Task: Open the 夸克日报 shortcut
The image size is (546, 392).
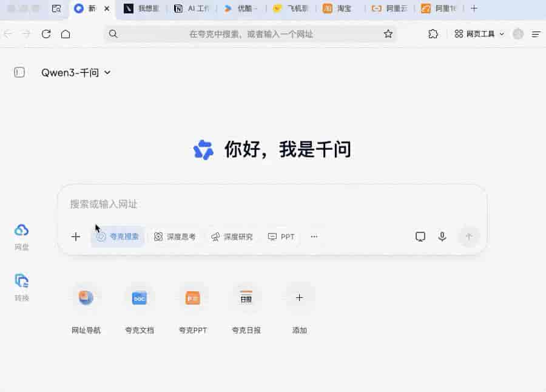Action: point(246,308)
